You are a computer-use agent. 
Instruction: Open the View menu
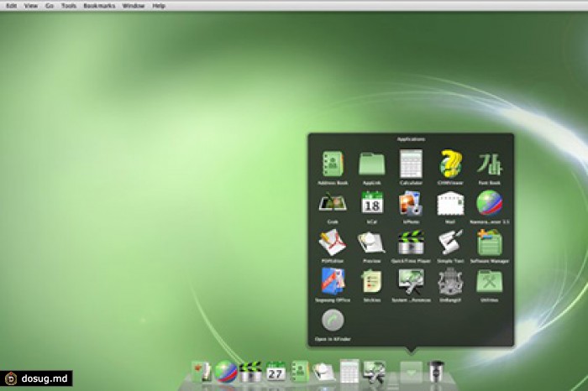(x=31, y=6)
